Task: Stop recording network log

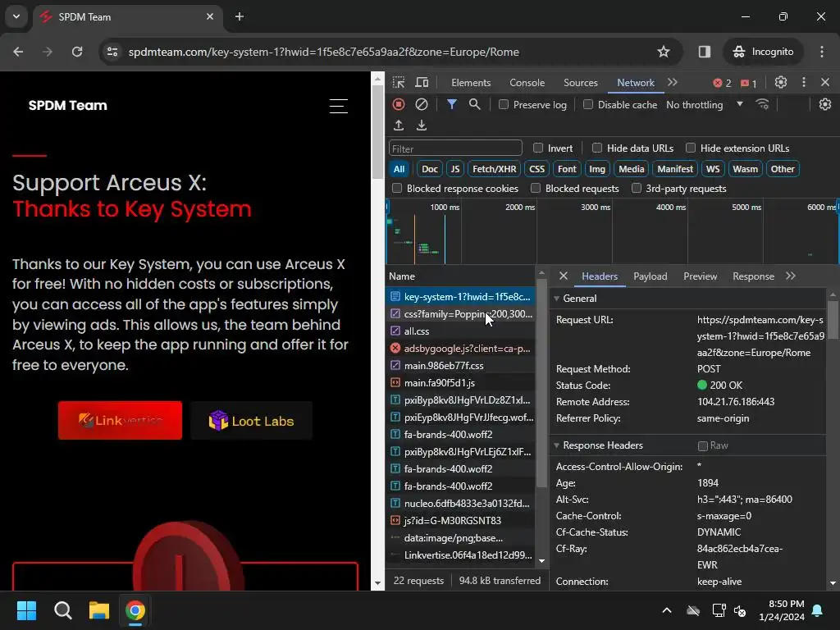Action: click(x=399, y=104)
